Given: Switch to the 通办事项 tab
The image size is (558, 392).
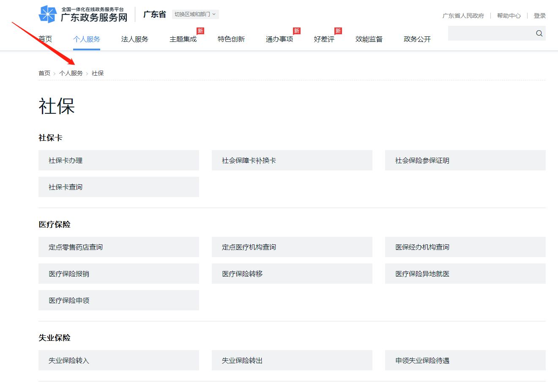Looking at the screenshot, I should pyautogui.click(x=279, y=39).
